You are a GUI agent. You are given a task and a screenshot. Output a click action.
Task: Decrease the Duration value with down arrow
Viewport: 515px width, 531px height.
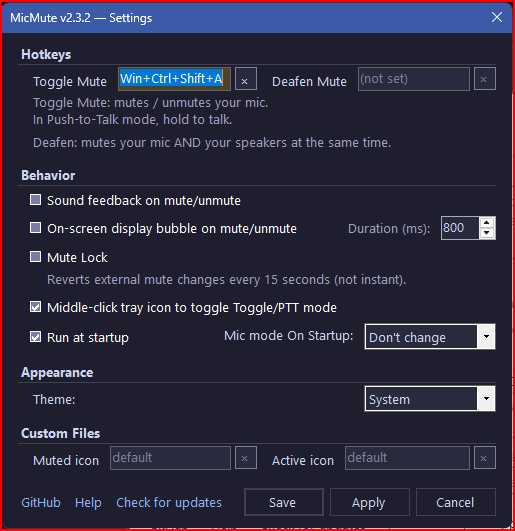point(487,233)
